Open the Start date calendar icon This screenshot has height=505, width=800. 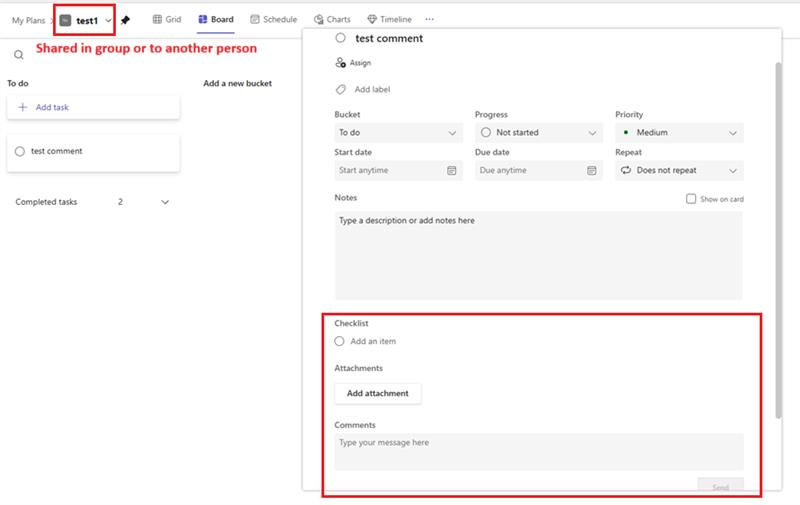[452, 170]
